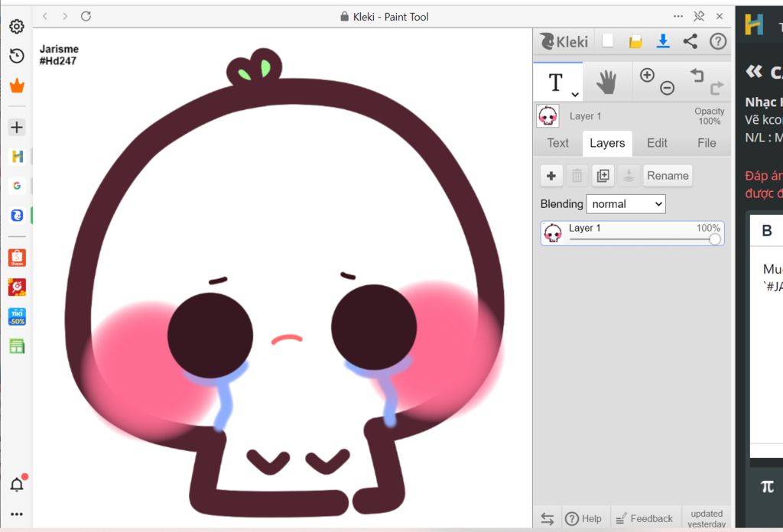Open the Shopee shortcut in sidebar
This screenshot has height=532, width=783.
pos(17,258)
